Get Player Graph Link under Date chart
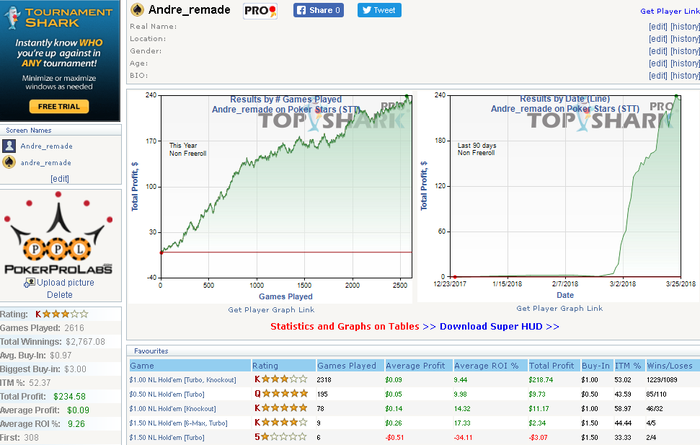The height and width of the screenshot is (445, 700). point(560,308)
